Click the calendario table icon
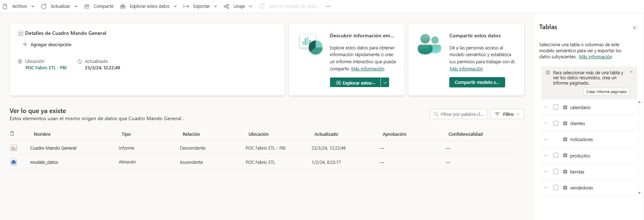Viewport: 644px width, 220px height. [x=565, y=107]
